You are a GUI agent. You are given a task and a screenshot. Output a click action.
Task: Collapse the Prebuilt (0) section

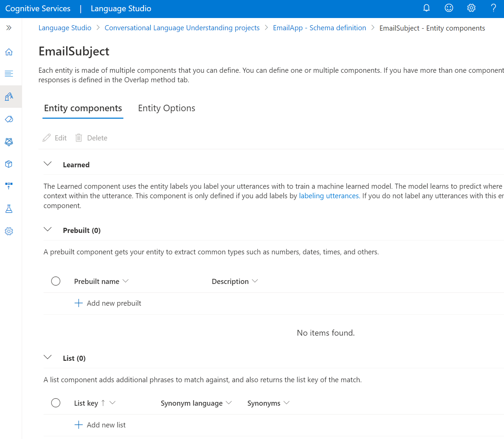pos(48,230)
